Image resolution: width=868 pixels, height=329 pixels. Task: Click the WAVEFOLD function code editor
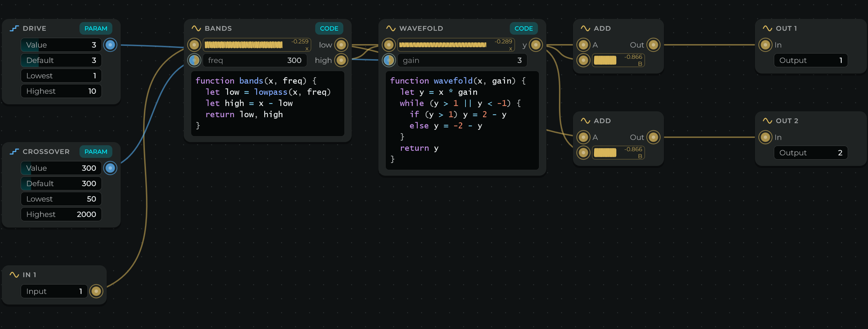[x=462, y=120]
